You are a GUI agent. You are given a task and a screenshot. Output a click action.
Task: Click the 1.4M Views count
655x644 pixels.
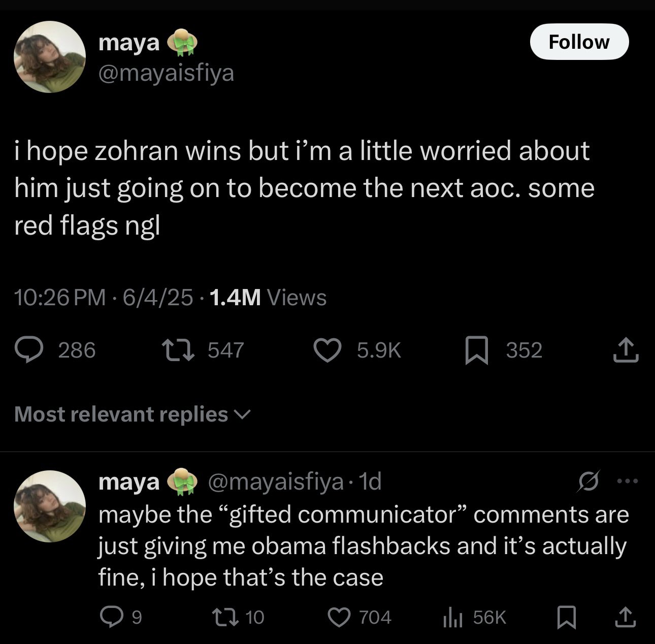tap(267, 297)
